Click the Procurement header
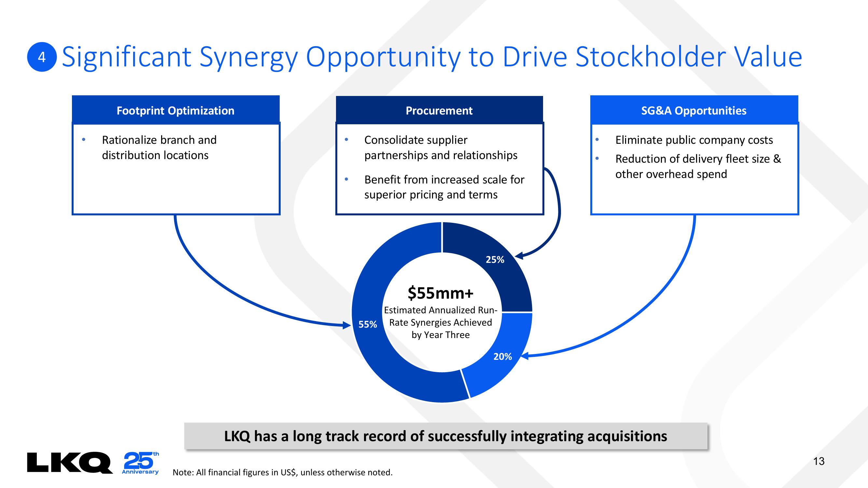Viewport: 868px width, 488px height. click(x=440, y=110)
